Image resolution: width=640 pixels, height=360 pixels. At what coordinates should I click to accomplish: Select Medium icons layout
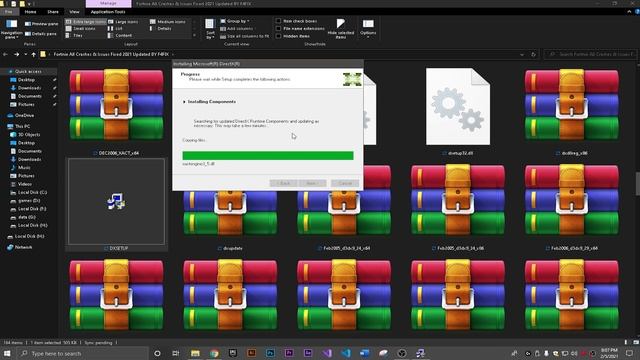pos(168,22)
